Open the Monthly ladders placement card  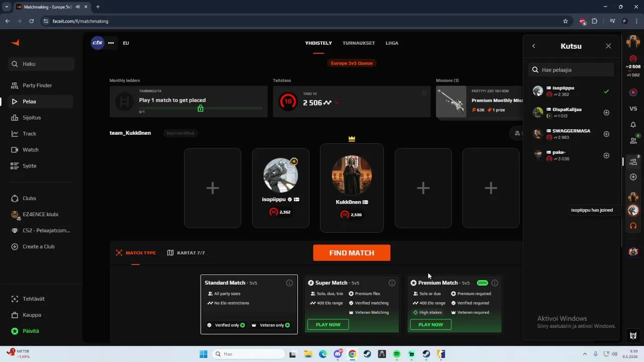[x=189, y=102]
